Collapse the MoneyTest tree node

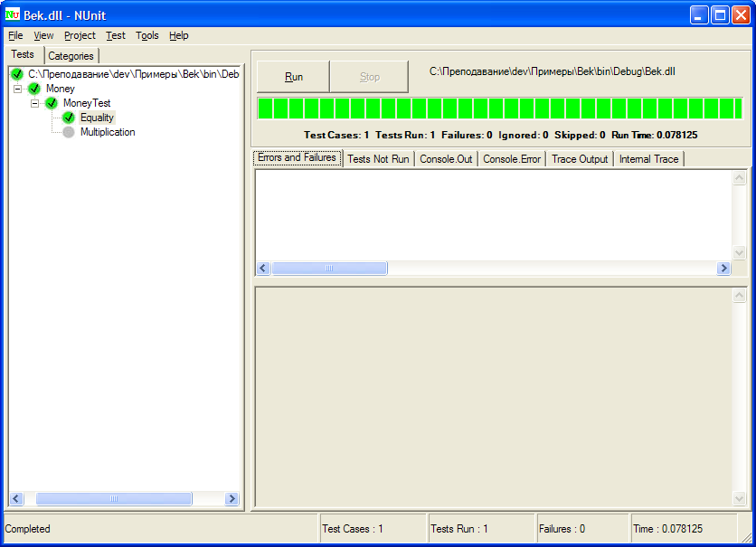click(34, 103)
